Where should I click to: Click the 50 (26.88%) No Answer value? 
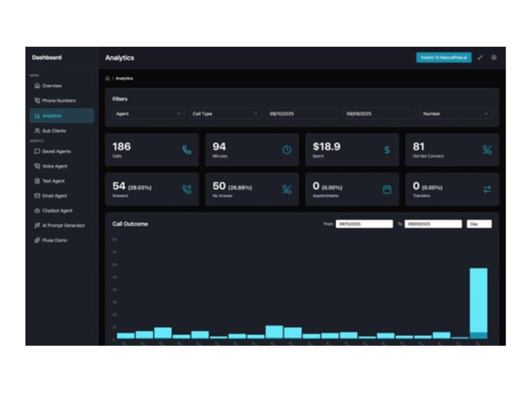(x=232, y=186)
